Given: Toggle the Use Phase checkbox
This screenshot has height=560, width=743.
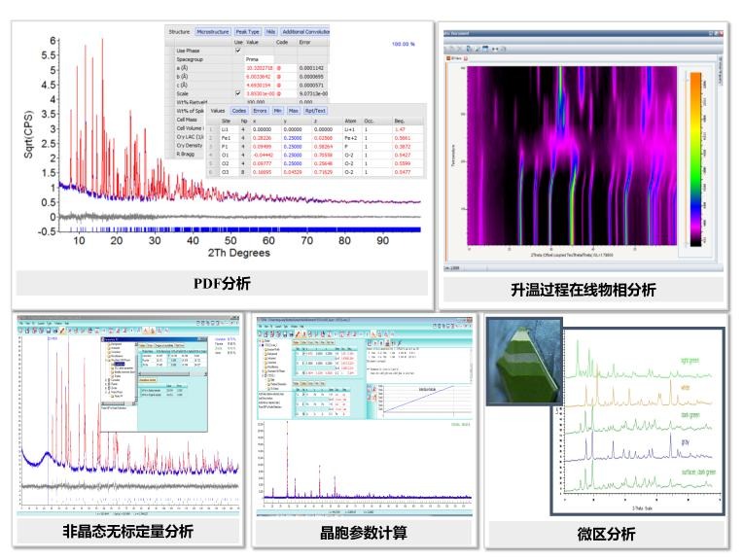Looking at the screenshot, I should pos(239,51).
